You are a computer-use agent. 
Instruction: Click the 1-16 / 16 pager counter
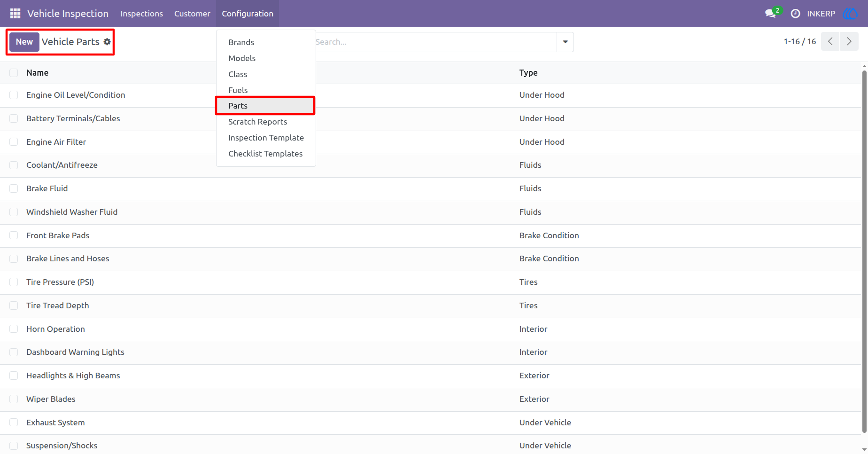799,41
